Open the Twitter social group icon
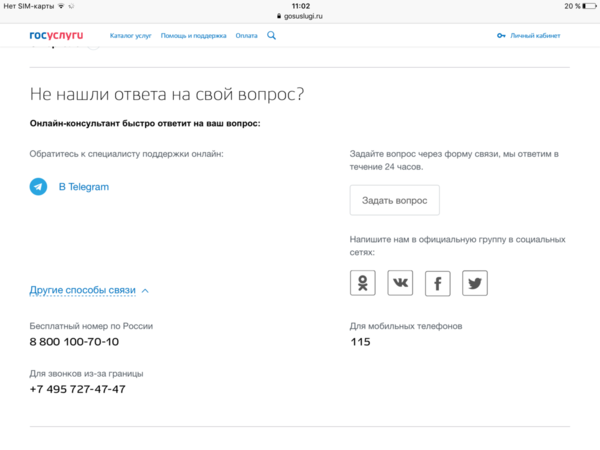 pos(475,283)
